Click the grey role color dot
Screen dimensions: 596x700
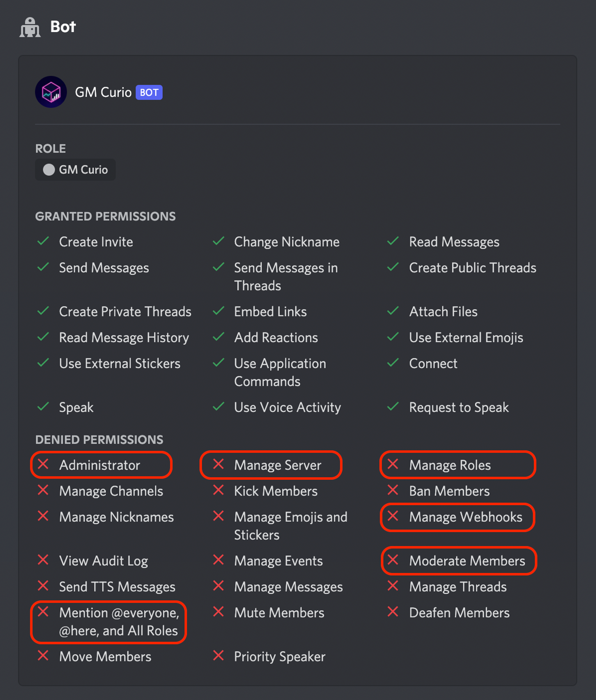pyautogui.click(x=49, y=170)
